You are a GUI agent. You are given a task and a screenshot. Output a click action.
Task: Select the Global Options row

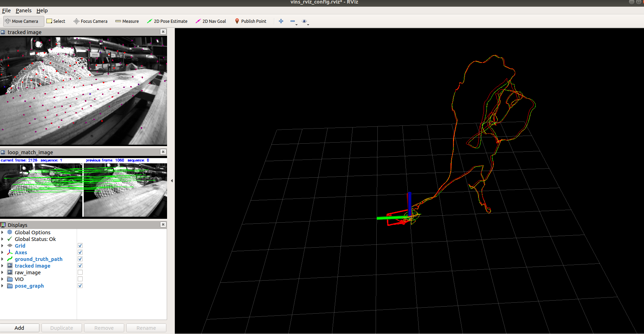tap(83, 232)
